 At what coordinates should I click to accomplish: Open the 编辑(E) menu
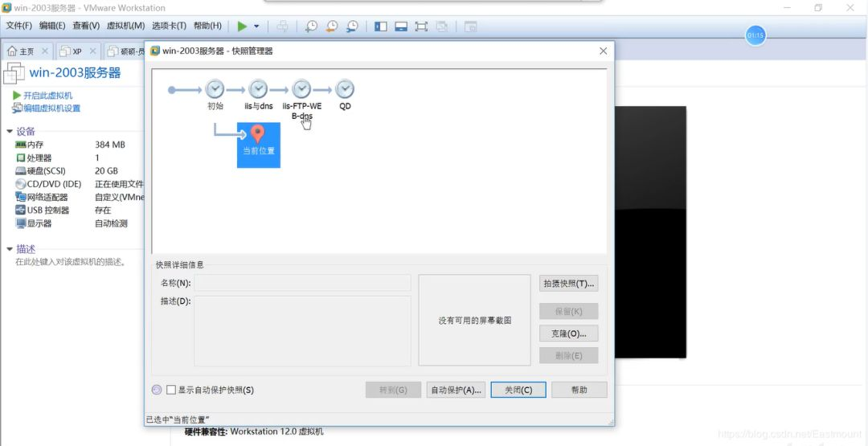click(x=52, y=26)
